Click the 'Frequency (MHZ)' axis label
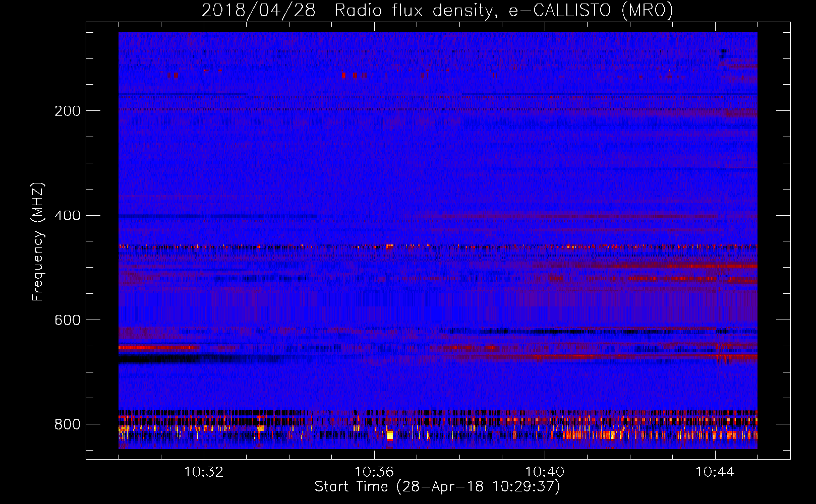This screenshot has height=504, width=816. point(38,242)
